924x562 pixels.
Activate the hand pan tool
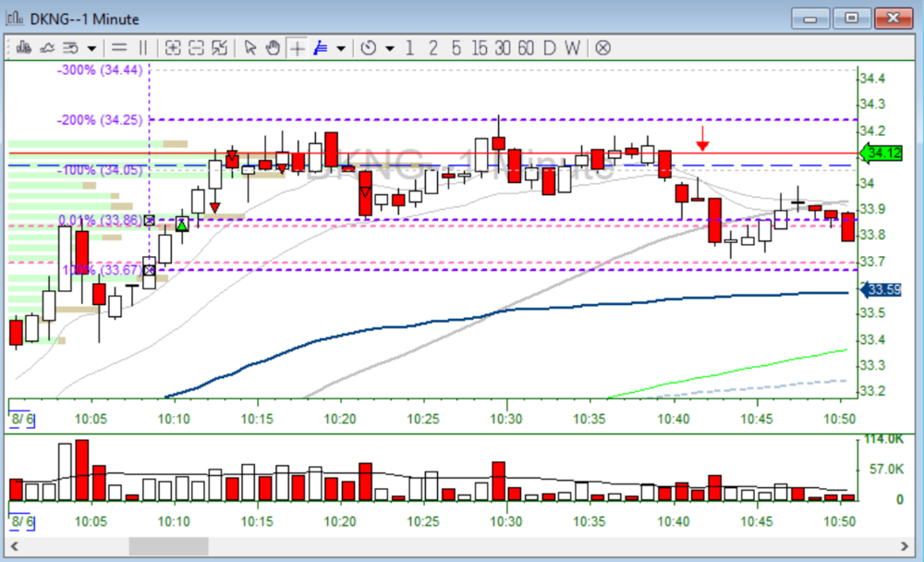[273, 47]
